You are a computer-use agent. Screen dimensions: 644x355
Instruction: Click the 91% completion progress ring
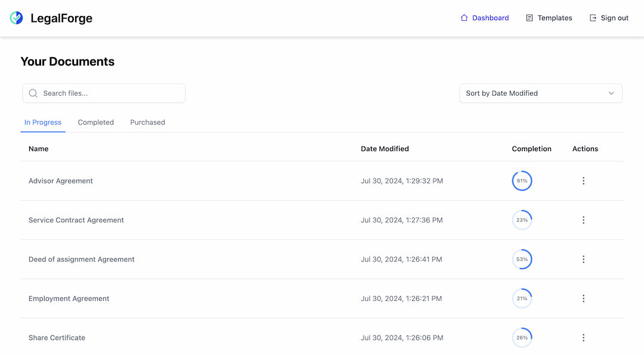pyautogui.click(x=522, y=181)
